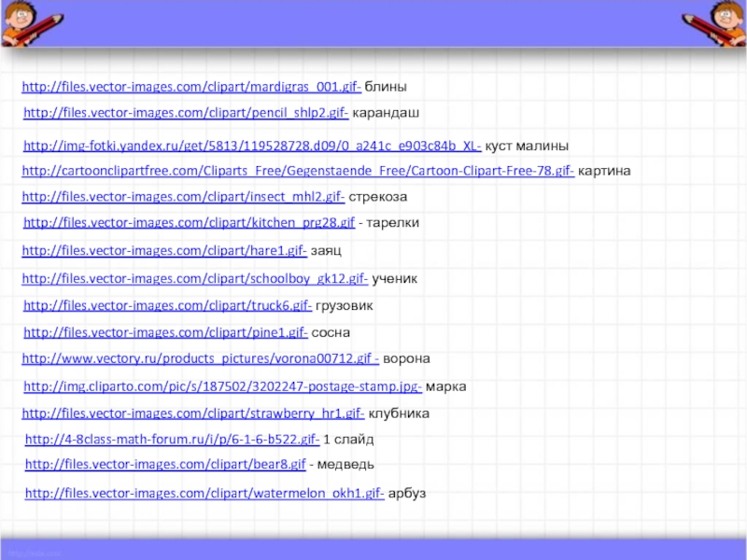Click the hare1.gif link for заяц
Screen dimensions: 747x560
point(164,251)
